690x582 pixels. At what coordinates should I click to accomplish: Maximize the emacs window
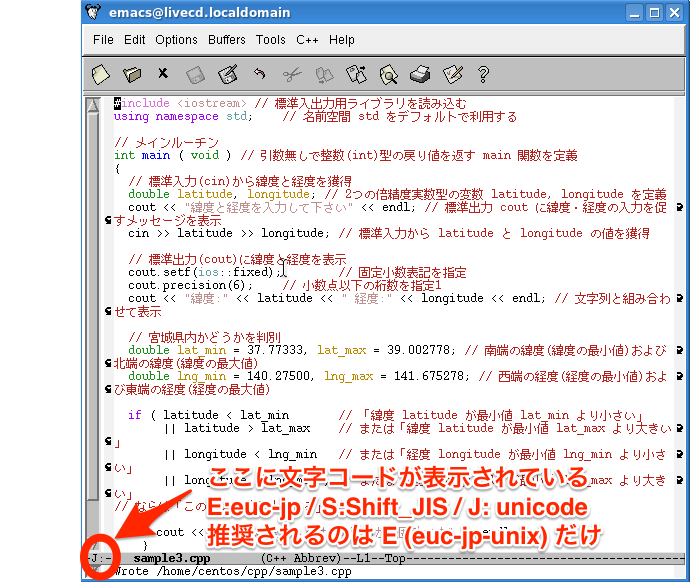(x=654, y=12)
